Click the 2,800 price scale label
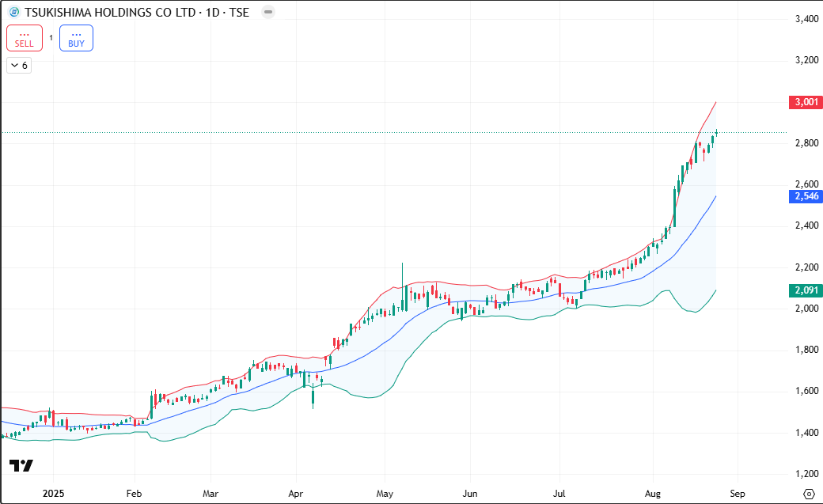This screenshot has height=504, width=823. [x=806, y=142]
